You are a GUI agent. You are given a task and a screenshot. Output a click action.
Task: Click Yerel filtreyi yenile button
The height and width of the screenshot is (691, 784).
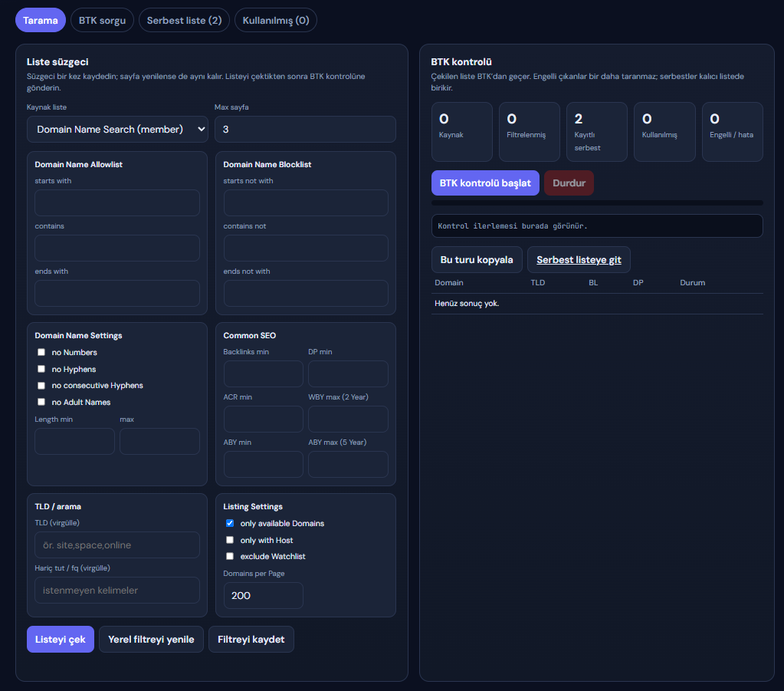point(151,639)
